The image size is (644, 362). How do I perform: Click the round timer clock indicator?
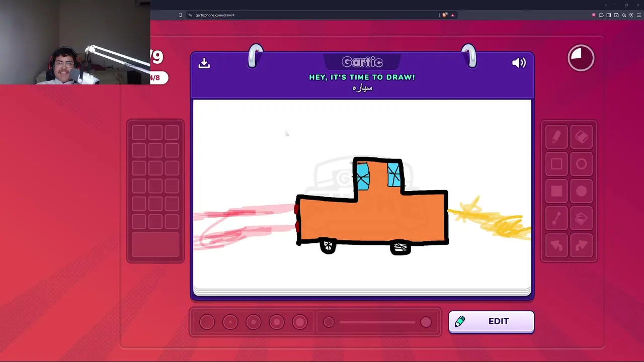tap(581, 58)
